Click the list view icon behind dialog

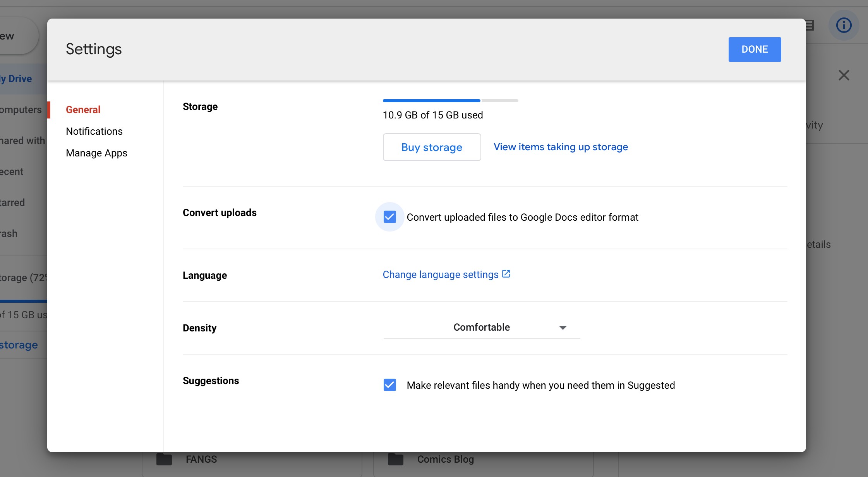point(810,26)
